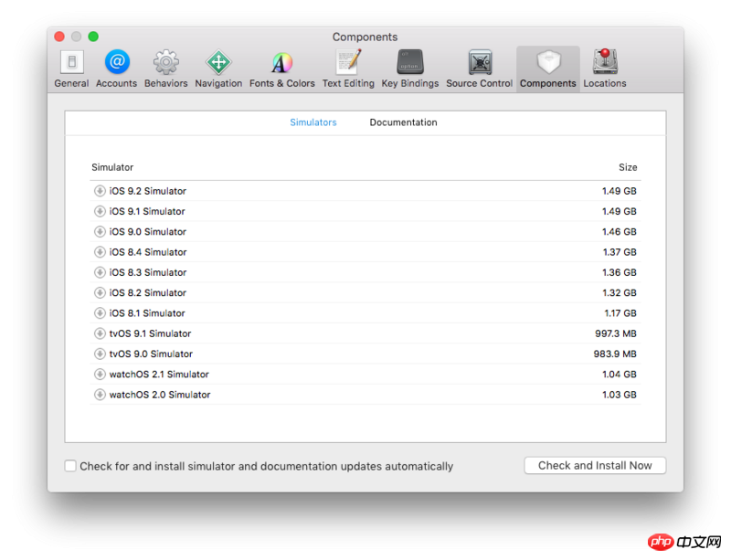Image resolution: width=731 pixels, height=560 pixels.
Task: Open the Source Control preferences pane
Action: [479, 69]
